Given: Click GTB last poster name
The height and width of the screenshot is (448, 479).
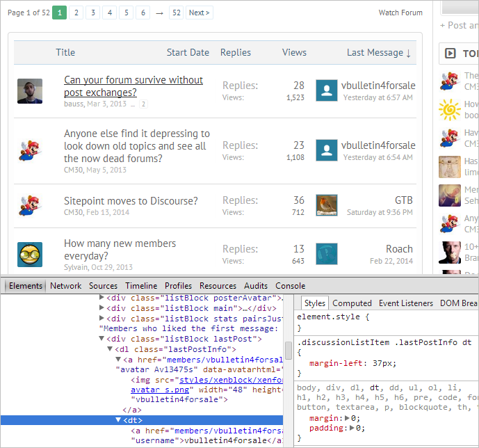Looking at the screenshot, I should point(403,200).
